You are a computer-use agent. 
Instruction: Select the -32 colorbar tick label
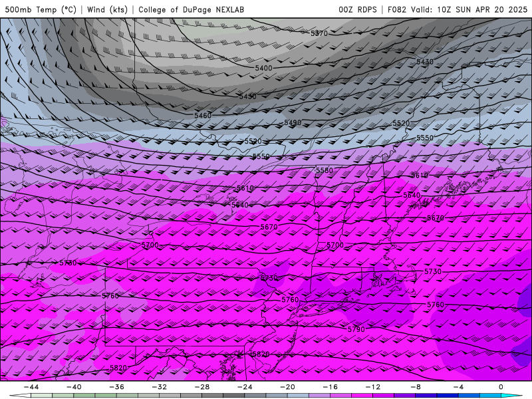160,387
